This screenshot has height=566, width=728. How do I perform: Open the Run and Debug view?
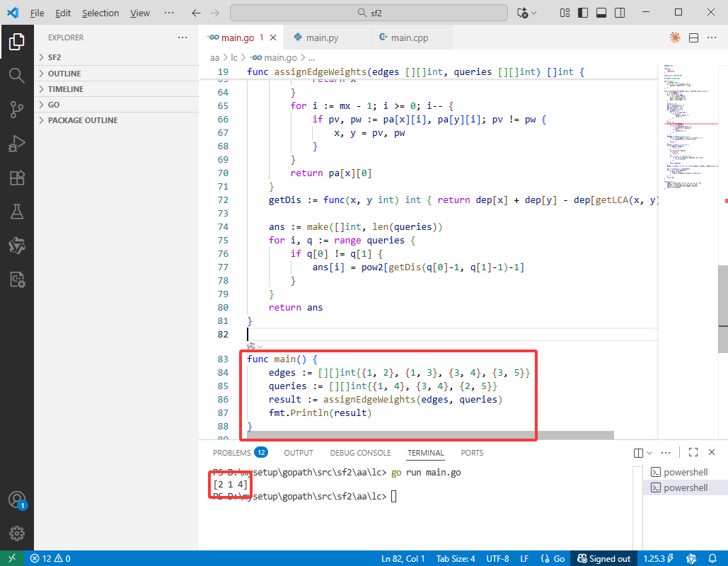tap(17, 144)
